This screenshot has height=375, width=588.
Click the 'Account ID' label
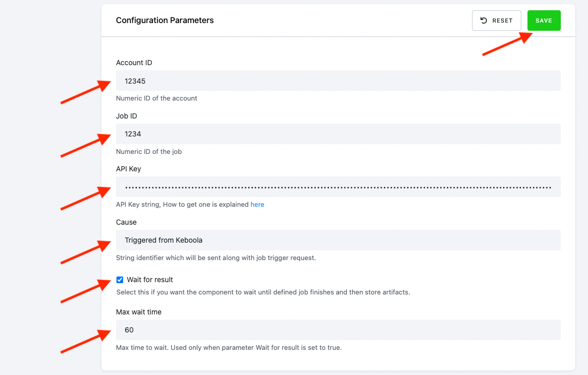(x=134, y=63)
